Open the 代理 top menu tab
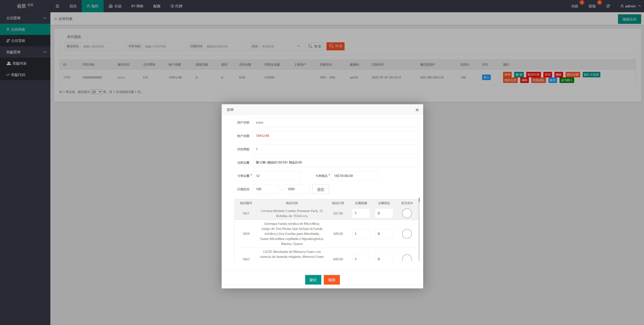The height and width of the screenshot is (325, 644). (176, 6)
